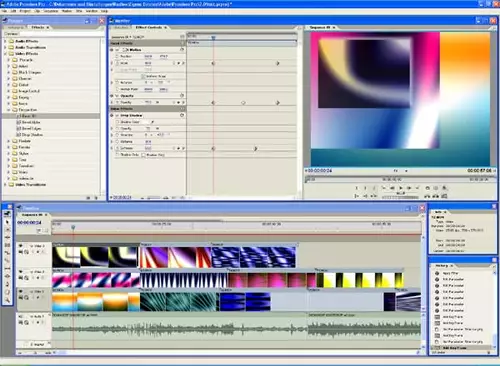Expand the Image Control folder

click(x=9, y=91)
